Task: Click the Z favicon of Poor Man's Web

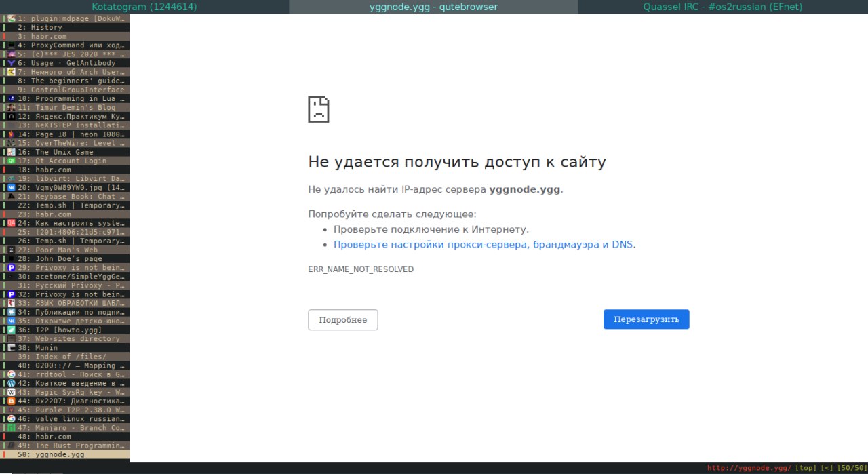Action: point(12,250)
